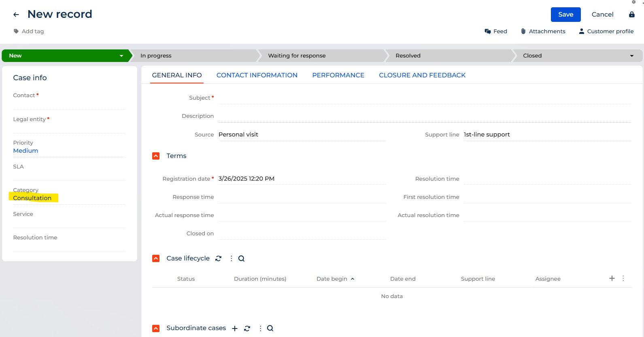Add a row to Case lifecycle table

coord(612,278)
